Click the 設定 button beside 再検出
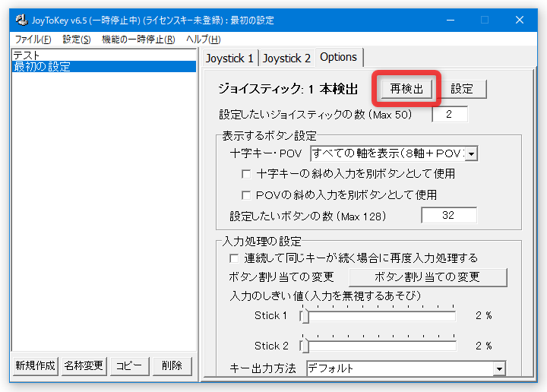Viewport: 547px width, 392px height. pos(462,89)
